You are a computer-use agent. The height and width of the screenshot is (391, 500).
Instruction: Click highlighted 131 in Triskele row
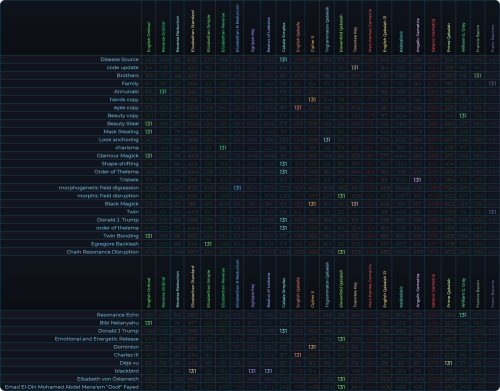(417, 180)
